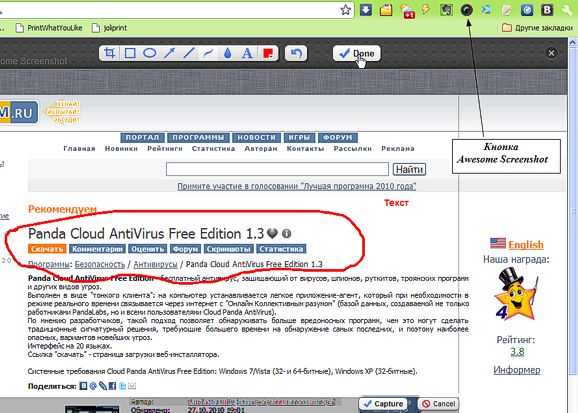Viewport: 578px width, 413px height.
Task: Click the blue circular arrow extension icon
Action: click(527, 10)
